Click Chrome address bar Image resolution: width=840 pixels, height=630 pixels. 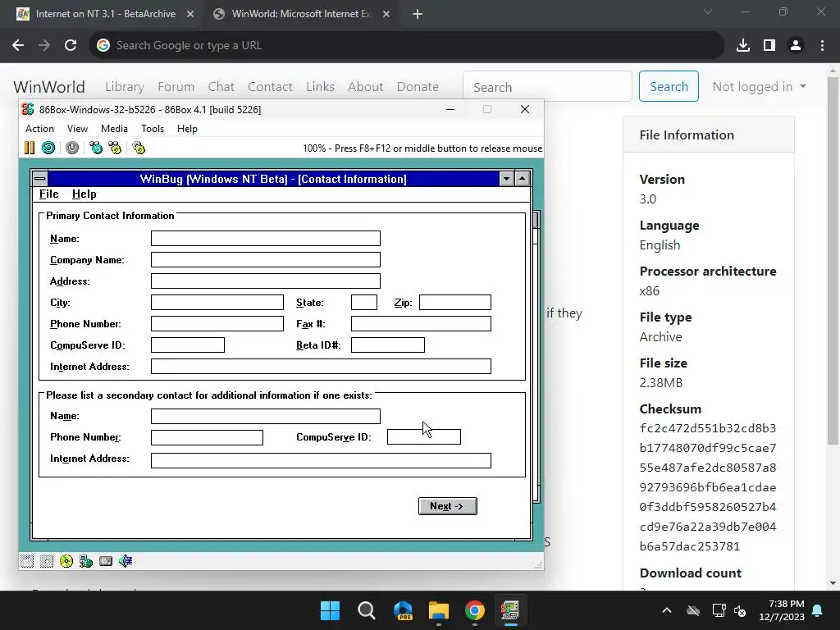pos(406,46)
